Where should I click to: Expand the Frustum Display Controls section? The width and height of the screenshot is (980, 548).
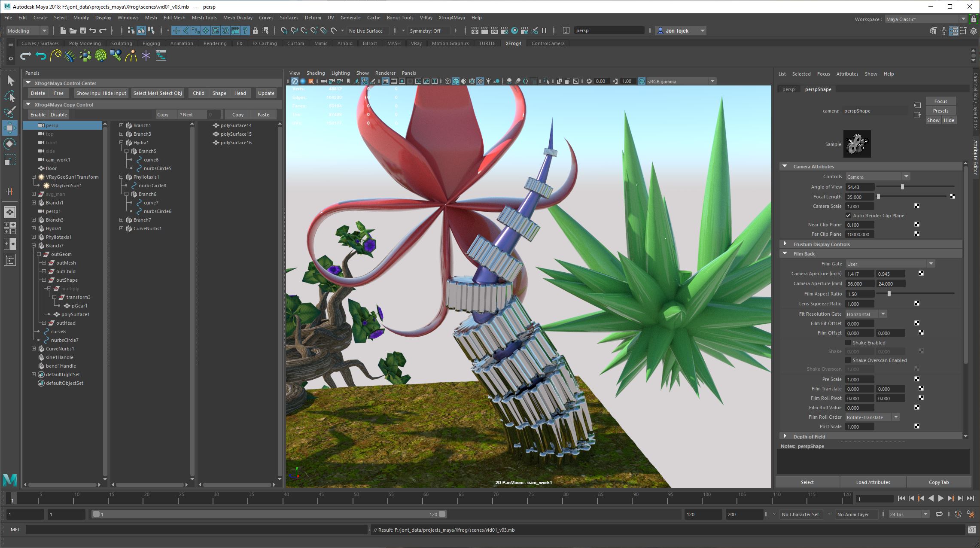pyautogui.click(x=785, y=244)
